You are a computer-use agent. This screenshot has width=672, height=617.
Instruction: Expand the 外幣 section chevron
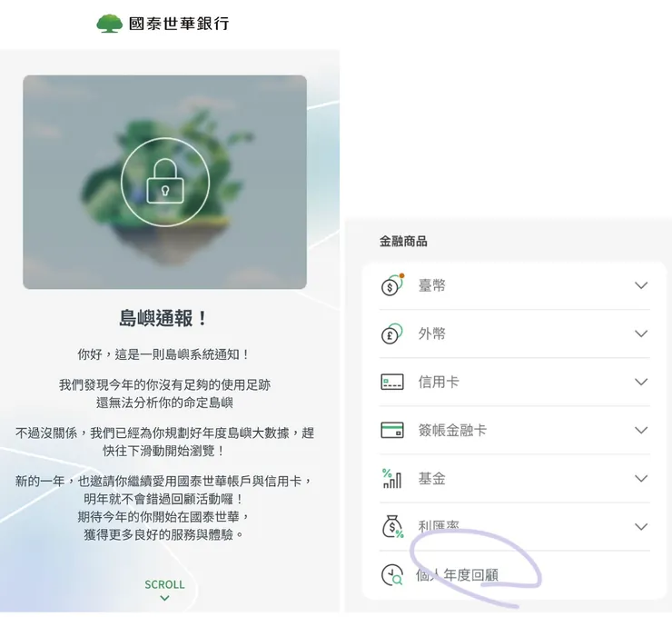(641, 333)
